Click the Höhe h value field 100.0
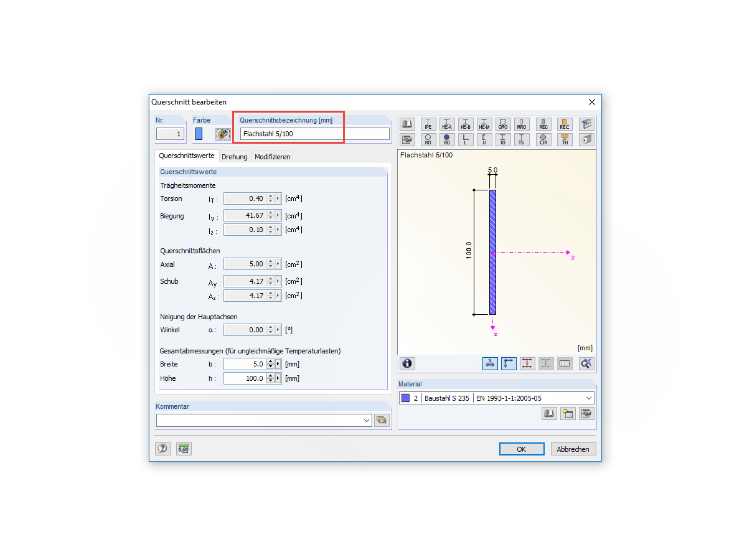This screenshot has width=747, height=560. tap(245, 378)
